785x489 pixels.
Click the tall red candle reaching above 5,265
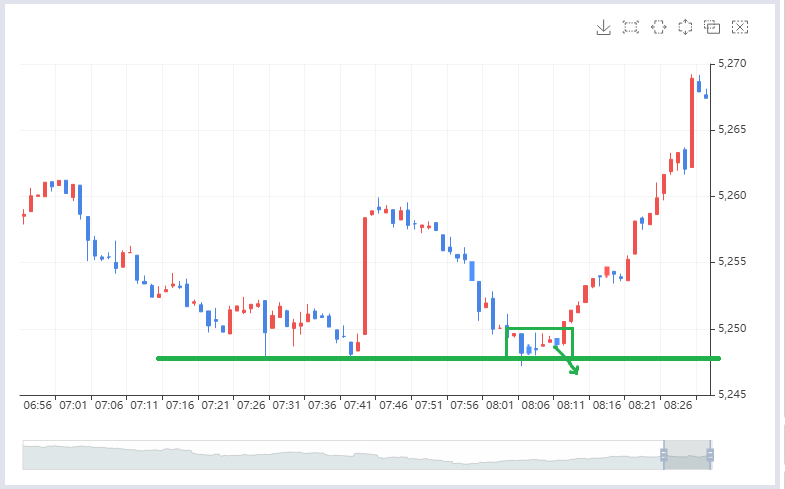click(x=692, y=123)
